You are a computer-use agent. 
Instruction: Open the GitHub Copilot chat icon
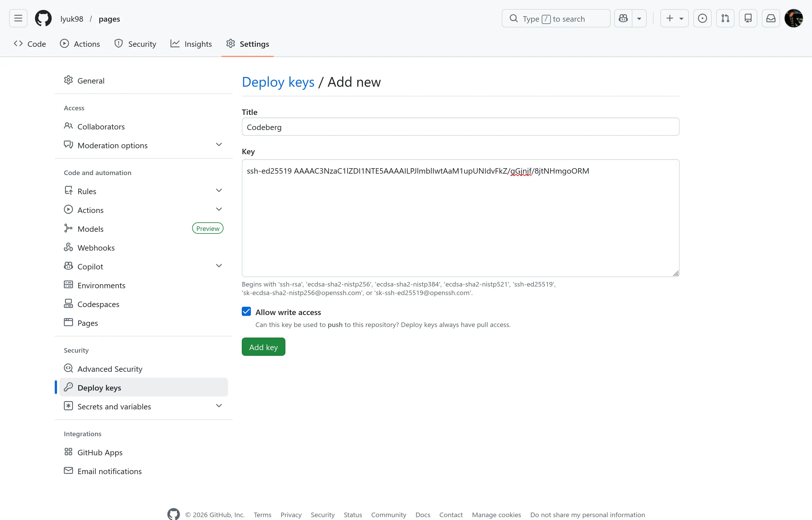623,18
